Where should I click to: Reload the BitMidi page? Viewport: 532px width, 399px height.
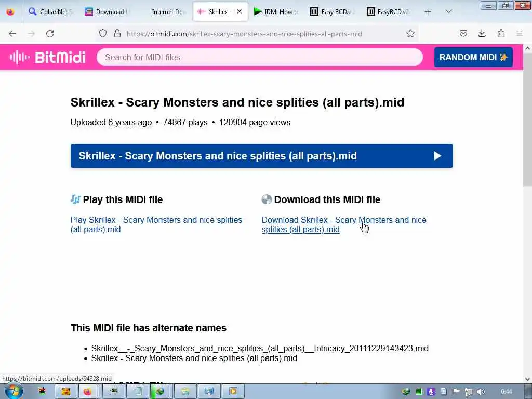coord(50,34)
